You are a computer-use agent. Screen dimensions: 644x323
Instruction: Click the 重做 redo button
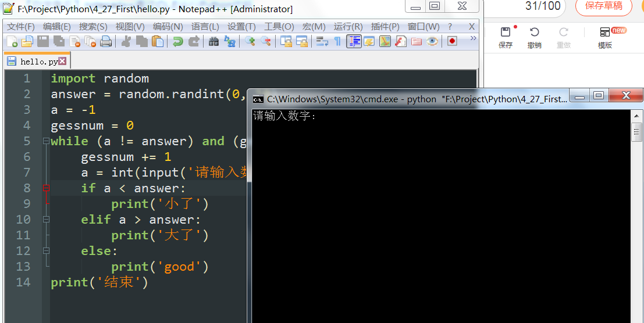click(x=564, y=38)
